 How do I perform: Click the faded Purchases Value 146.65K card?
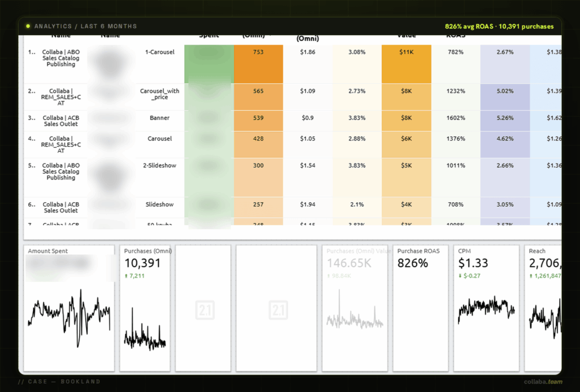(355, 308)
